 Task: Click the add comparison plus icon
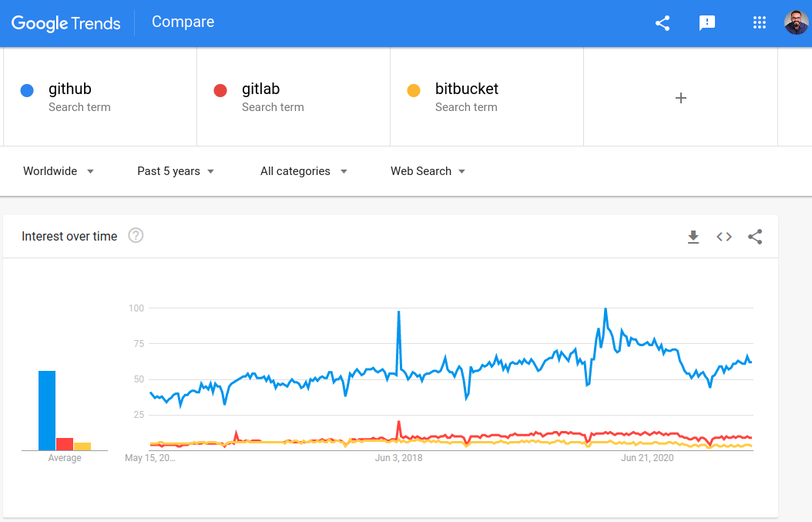point(680,98)
